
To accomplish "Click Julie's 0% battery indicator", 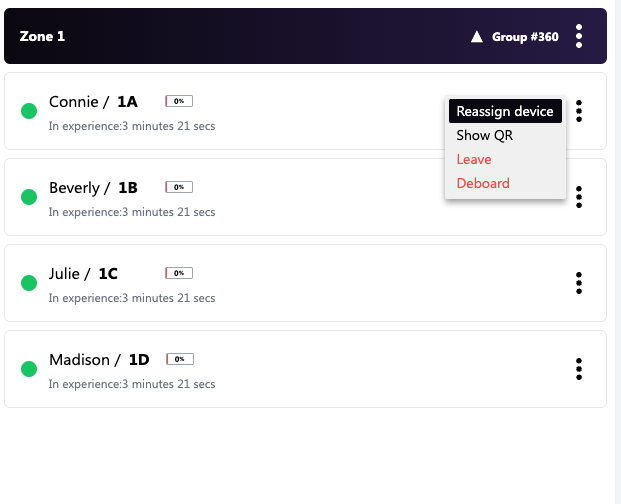I will point(179,273).
